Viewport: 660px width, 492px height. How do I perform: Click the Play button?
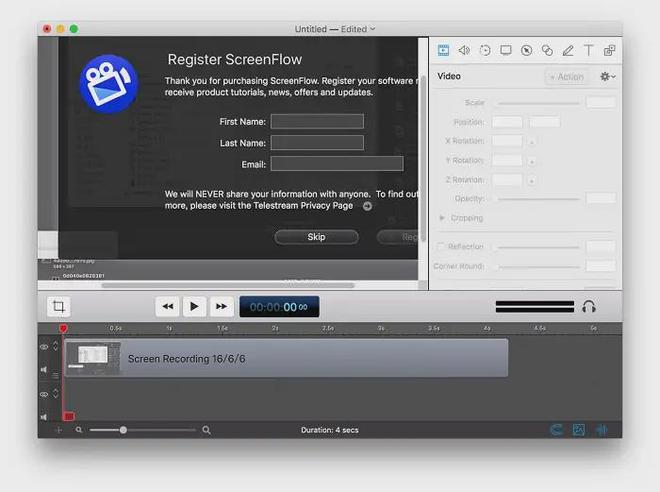tap(194, 307)
